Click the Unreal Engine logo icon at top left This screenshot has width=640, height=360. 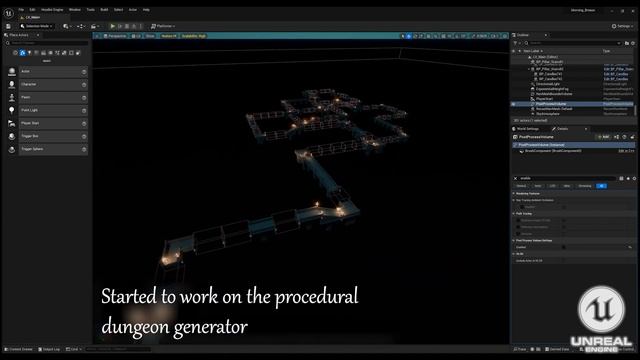coord(9,13)
